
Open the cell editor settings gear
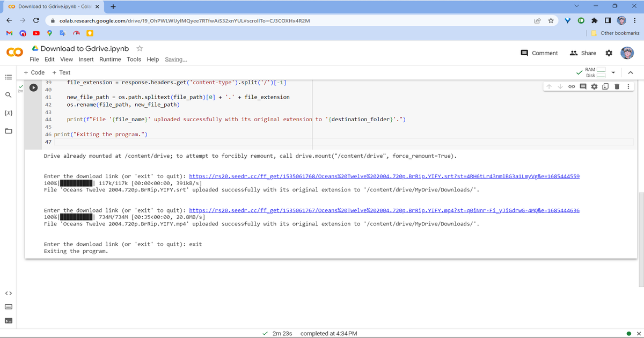[x=594, y=86]
